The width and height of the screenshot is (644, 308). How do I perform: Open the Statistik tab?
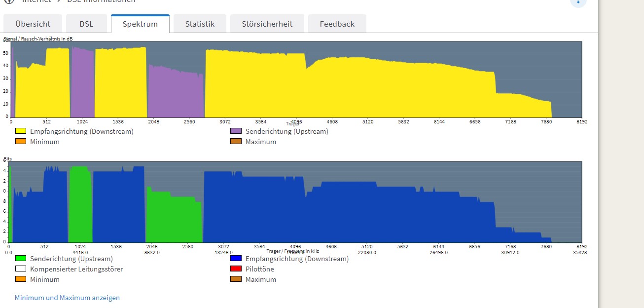200,24
